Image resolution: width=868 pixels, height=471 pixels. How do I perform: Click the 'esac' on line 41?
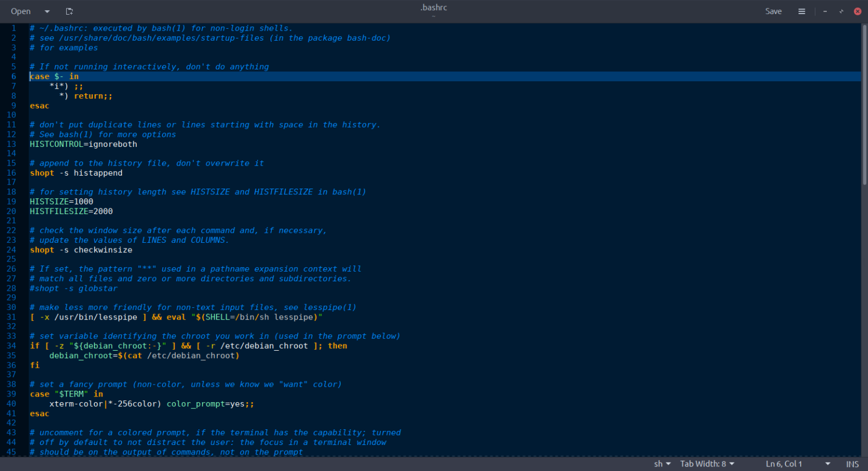40,413
